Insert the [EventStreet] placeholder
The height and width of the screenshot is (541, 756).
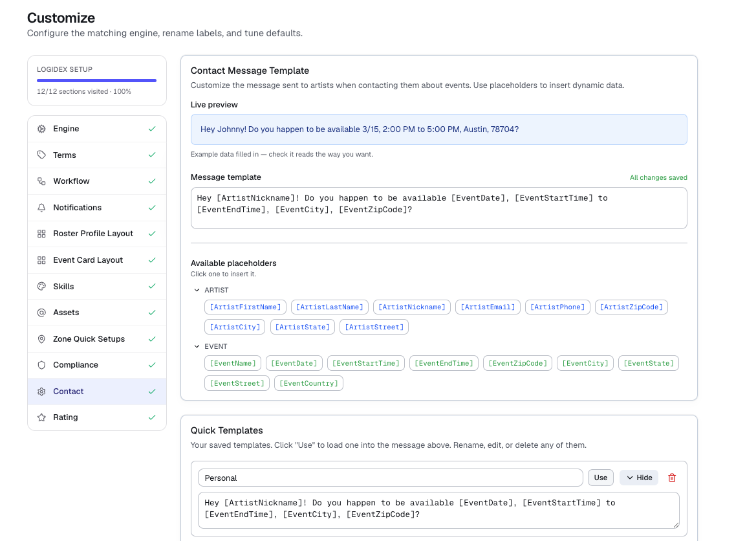point(237,383)
